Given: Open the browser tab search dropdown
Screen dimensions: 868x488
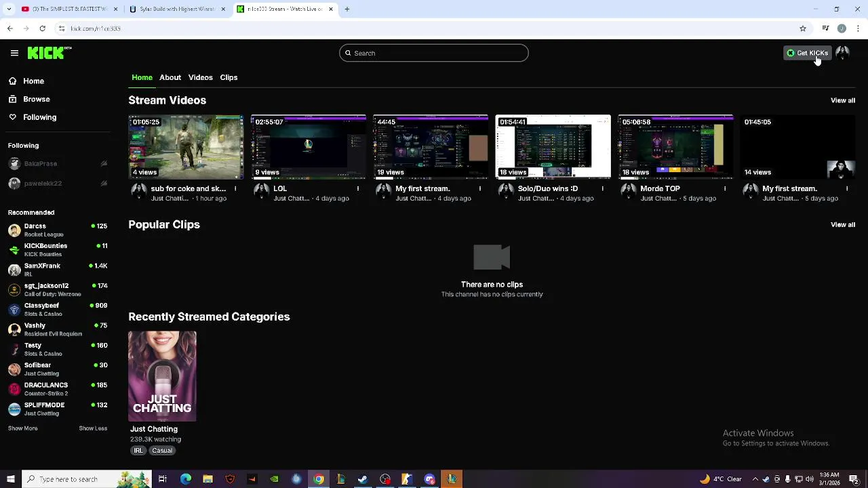Looking at the screenshot, I should coord(9,9).
